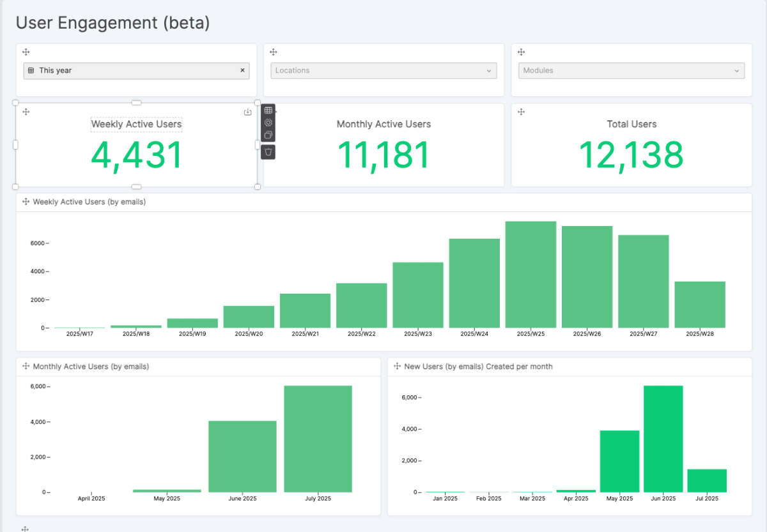767x532 pixels.
Task: Expand the Modules dropdown
Action: 631,70
